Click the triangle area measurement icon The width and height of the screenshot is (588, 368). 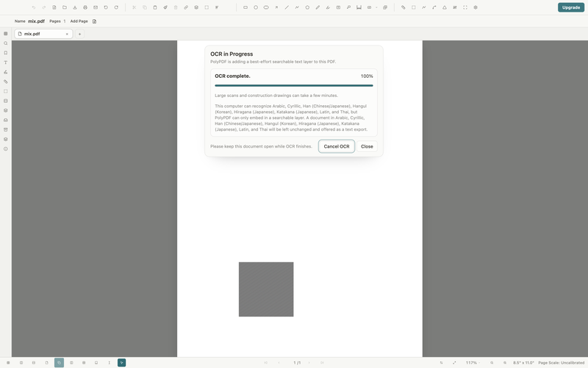(445, 7)
